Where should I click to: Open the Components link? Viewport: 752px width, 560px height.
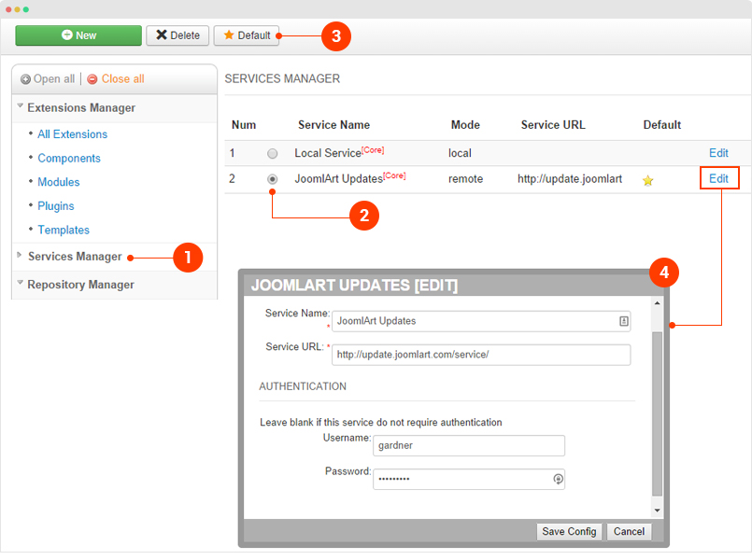pos(69,158)
